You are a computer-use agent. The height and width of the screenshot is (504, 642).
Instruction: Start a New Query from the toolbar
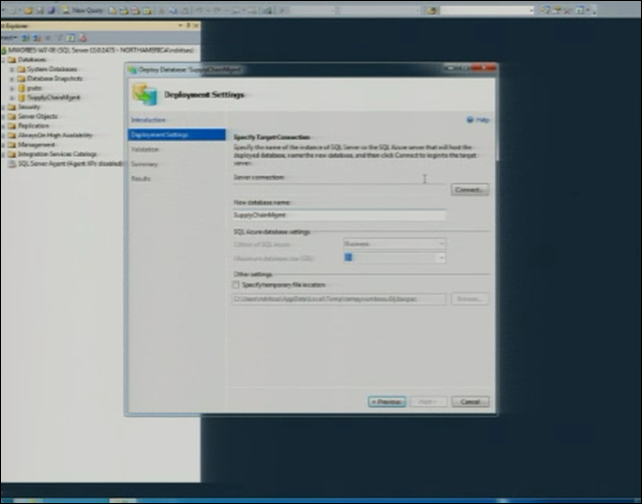pyautogui.click(x=83, y=11)
